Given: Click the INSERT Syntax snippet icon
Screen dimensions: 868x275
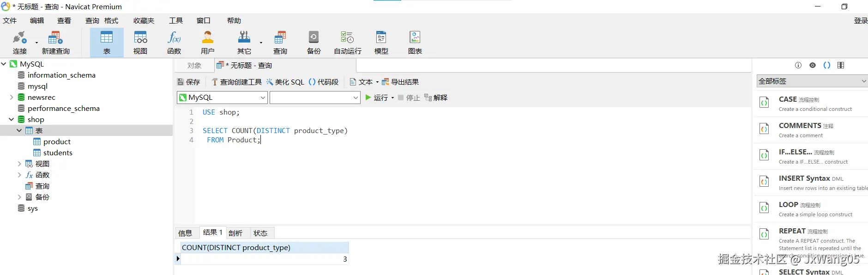Looking at the screenshot, I should coord(764,182).
